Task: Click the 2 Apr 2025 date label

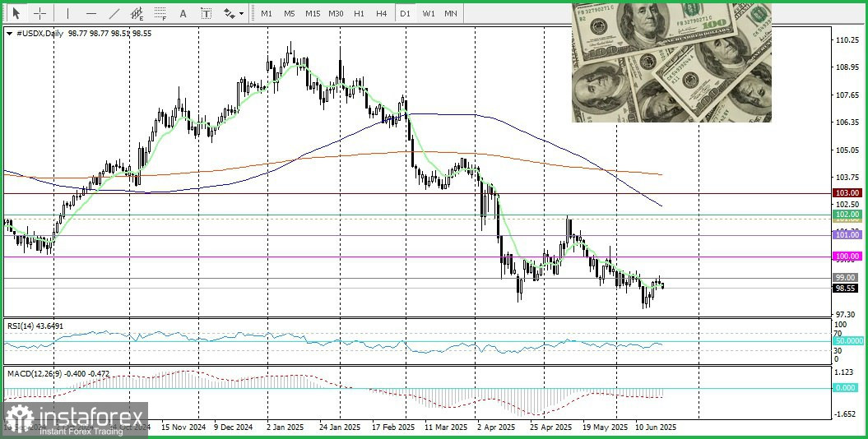Action: coord(495,427)
